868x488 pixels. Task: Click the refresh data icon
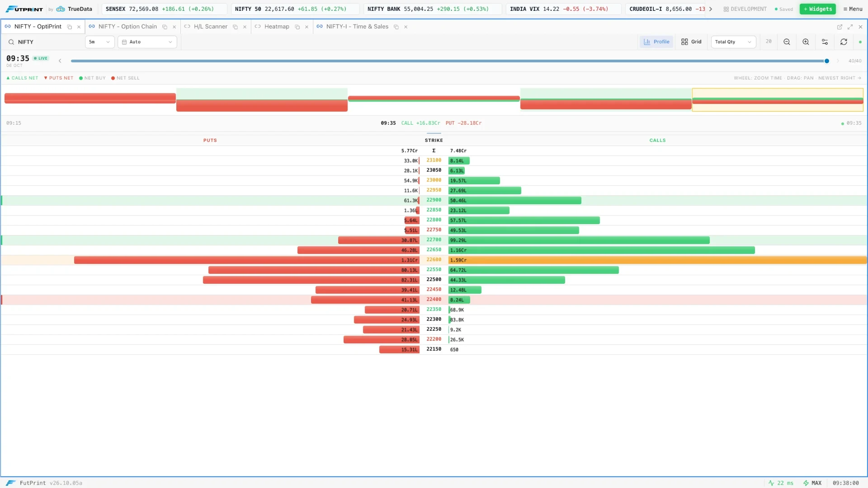(x=844, y=42)
